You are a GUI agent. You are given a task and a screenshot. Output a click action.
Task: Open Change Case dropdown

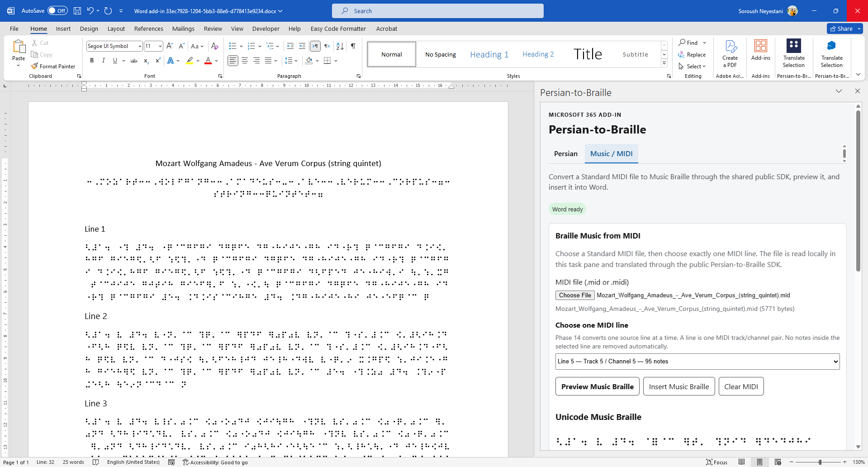click(x=197, y=46)
